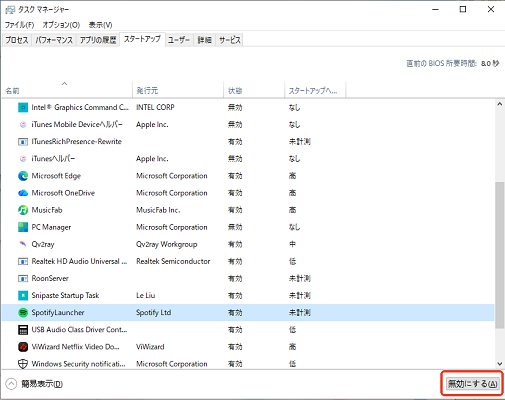Click the 簡易表示(D) label
This screenshot has height=400, width=505.
point(42,384)
